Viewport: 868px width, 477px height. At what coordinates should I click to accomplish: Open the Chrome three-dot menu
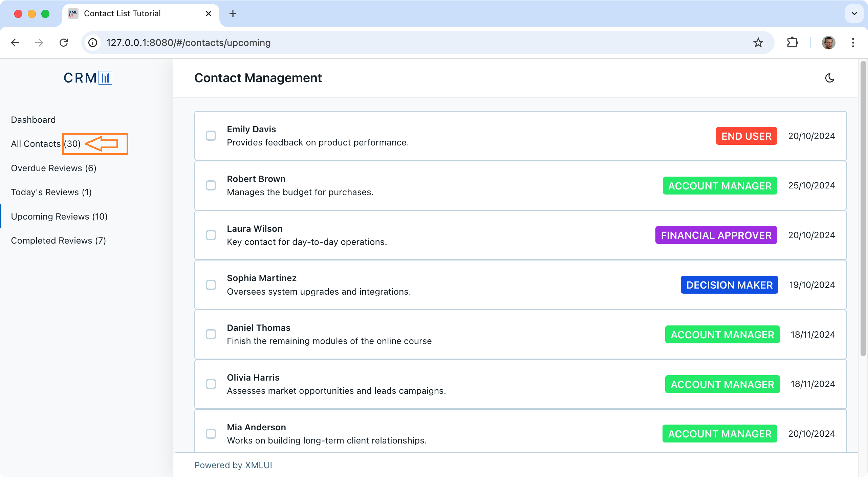853,43
